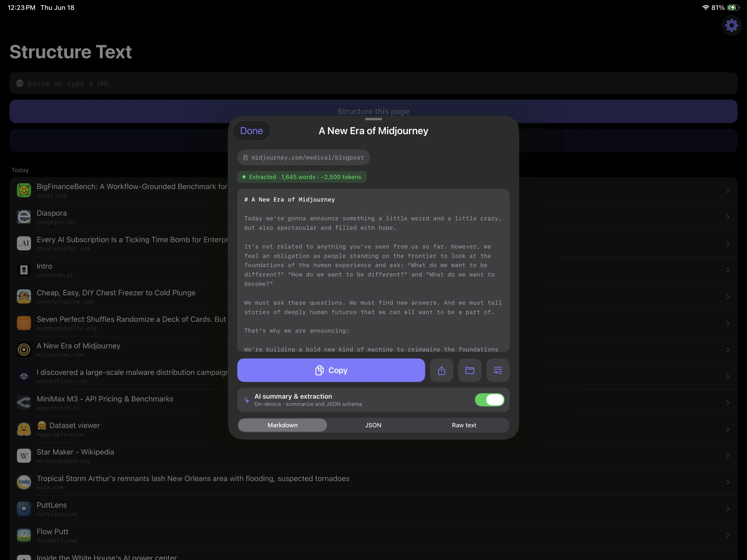Image resolution: width=747 pixels, height=560 pixels.
Task: Open Star Maker Wikipedia row chevron
Action: point(728,456)
